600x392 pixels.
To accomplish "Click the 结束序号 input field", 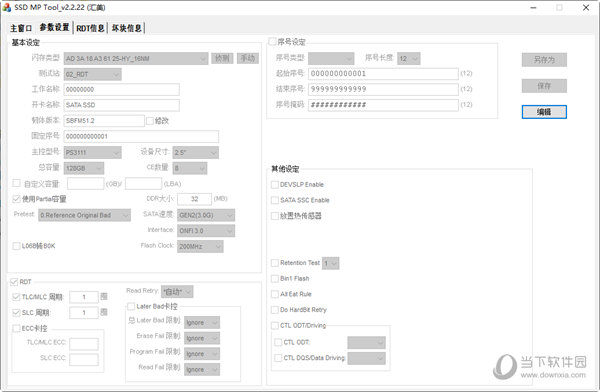I will pos(383,90).
